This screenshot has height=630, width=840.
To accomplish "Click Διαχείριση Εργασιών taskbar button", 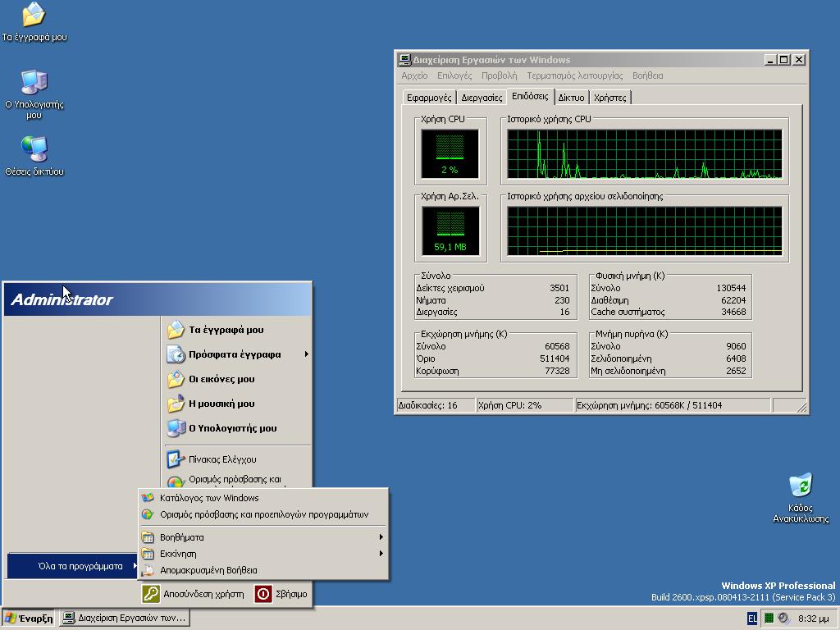I will click(x=125, y=619).
